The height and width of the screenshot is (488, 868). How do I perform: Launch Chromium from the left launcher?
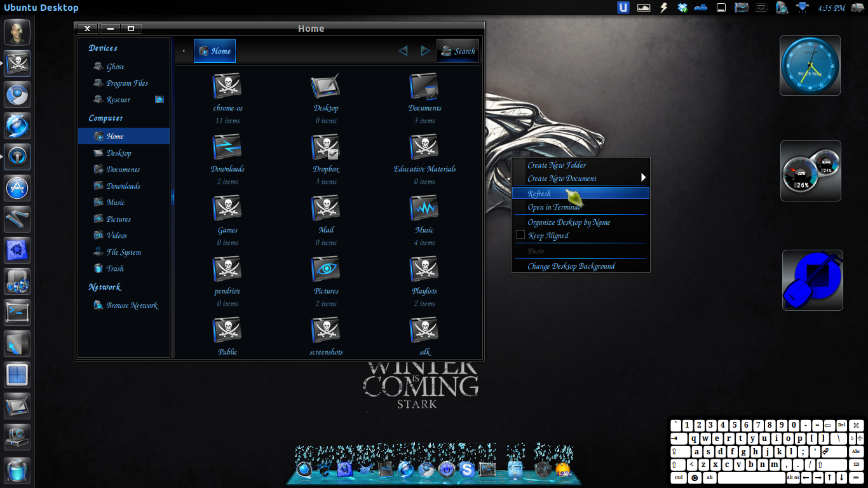pos(17,95)
